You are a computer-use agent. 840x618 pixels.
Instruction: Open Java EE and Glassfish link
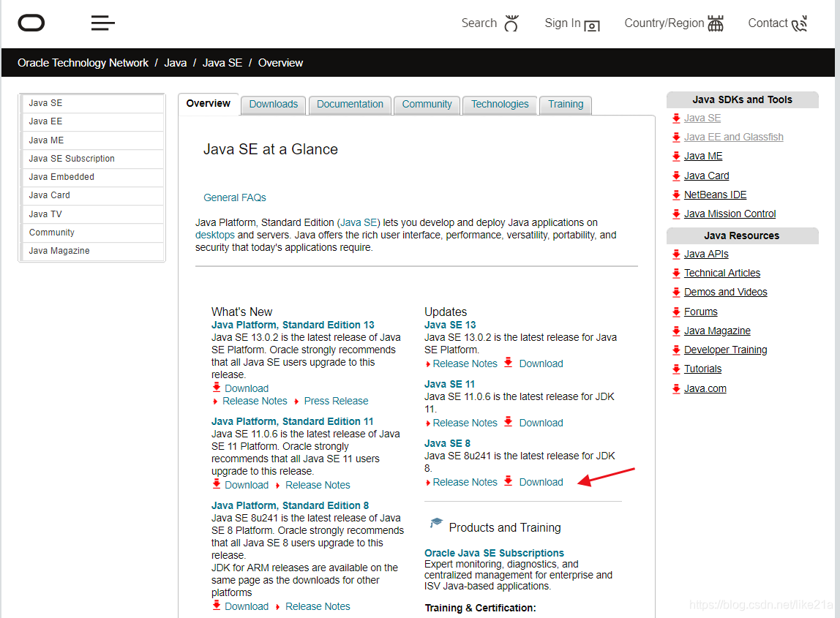733,137
